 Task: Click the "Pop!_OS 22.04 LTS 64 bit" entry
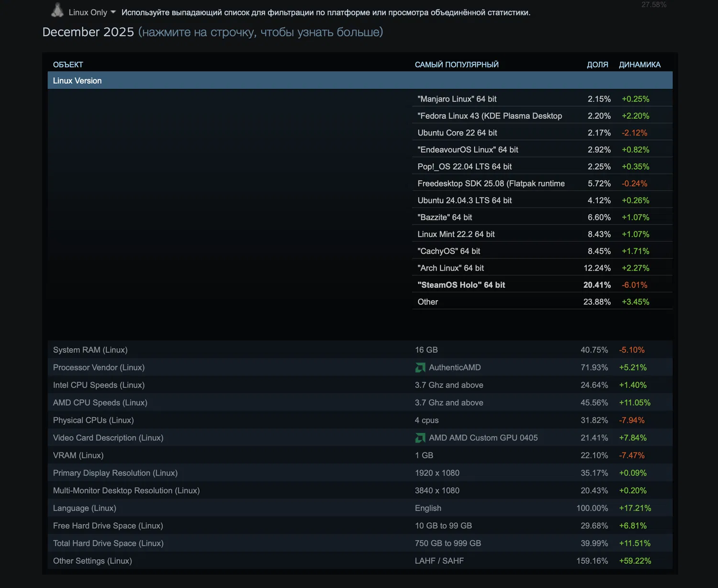464,167
